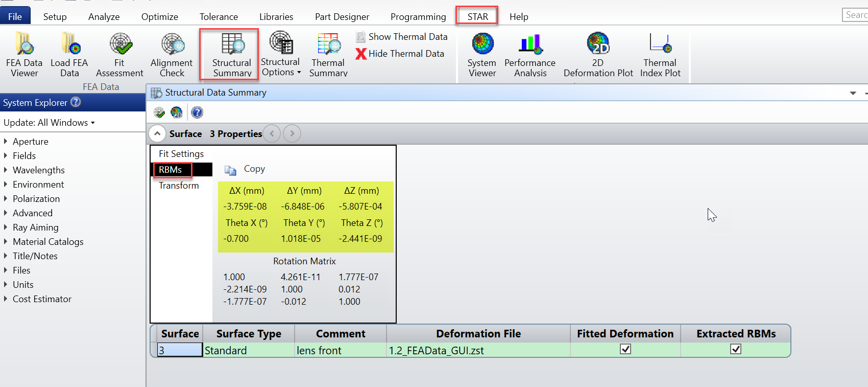Click the Comment cell 'lens front'
Screen dimensions: 868x387
(341, 350)
